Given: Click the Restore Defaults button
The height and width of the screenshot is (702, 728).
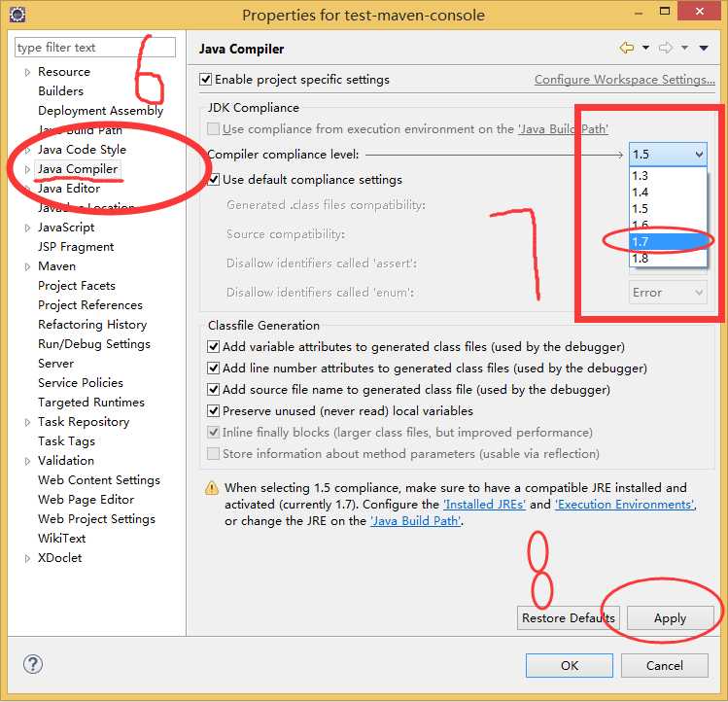Looking at the screenshot, I should click(569, 618).
